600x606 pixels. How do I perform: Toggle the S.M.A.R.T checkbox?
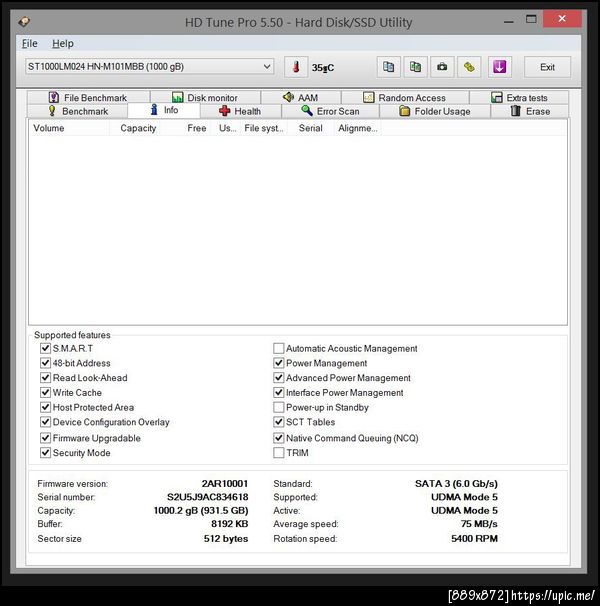click(x=45, y=348)
